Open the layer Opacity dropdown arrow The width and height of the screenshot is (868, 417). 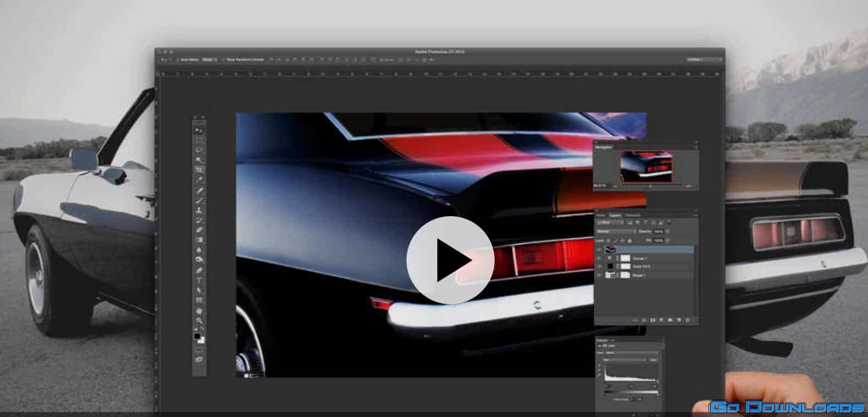pos(669,232)
